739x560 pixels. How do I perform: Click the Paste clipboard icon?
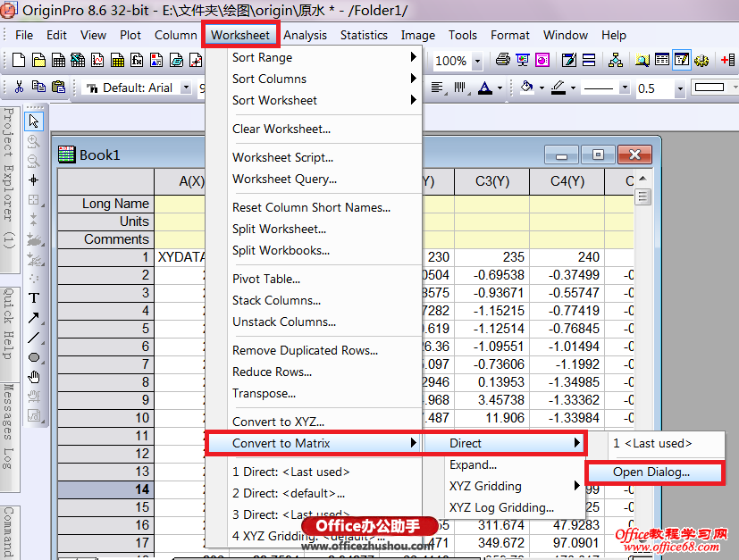(x=58, y=88)
